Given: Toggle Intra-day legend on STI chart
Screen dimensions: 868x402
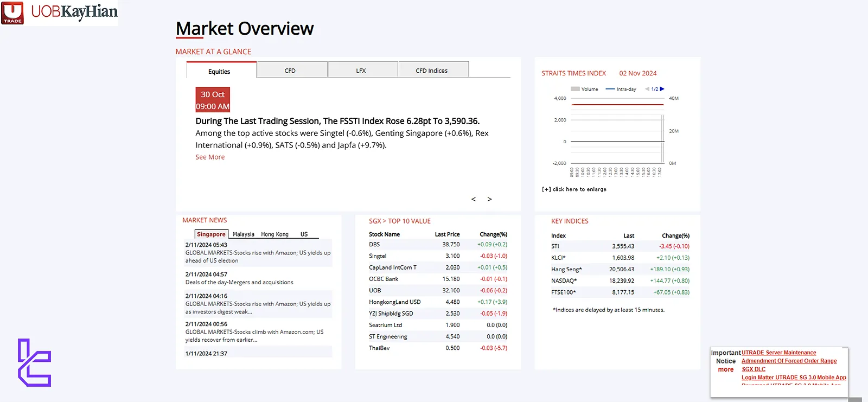Looking at the screenshot, I should [621, 89].
